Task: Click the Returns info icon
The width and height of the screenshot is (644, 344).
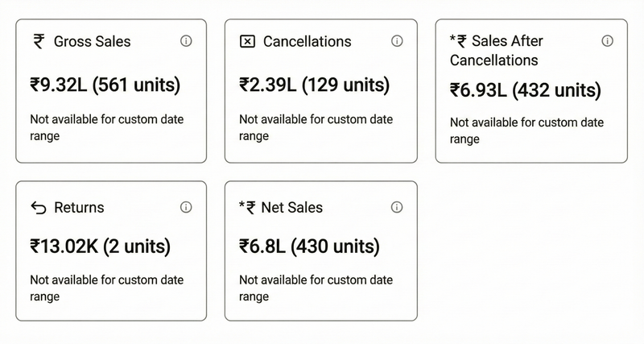Action: pyautogui.click(x=186, y=207)
